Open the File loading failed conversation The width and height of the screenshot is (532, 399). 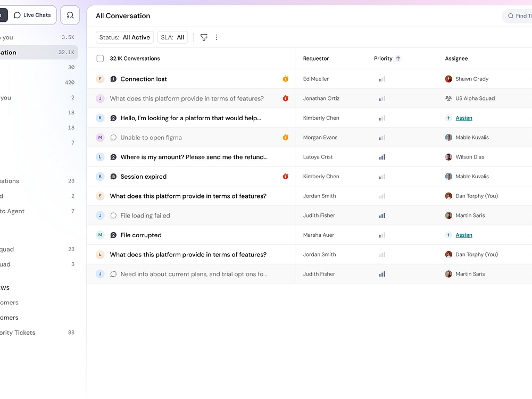[x=145, y=215]
